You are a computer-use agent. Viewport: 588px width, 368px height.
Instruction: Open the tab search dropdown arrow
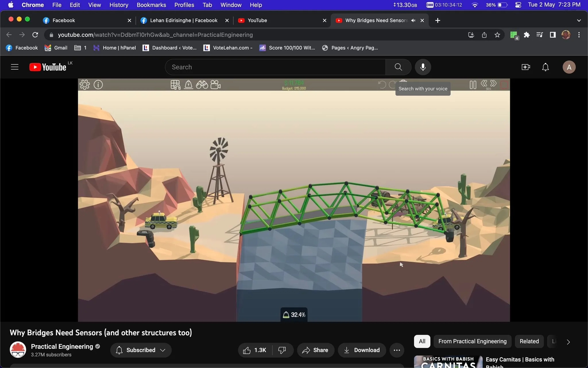pos(579,20)
